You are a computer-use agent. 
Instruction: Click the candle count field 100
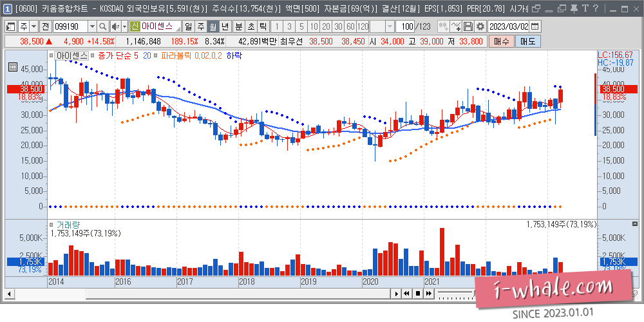tap(405, 26)
